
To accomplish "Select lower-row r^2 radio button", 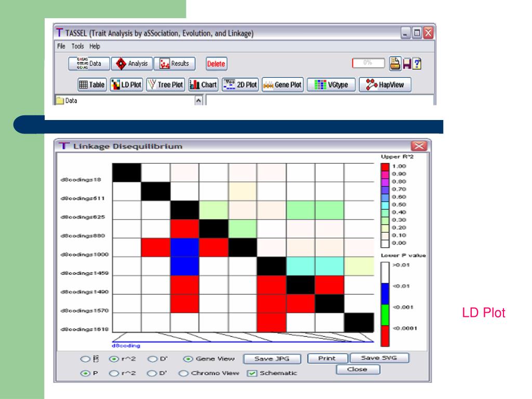I will (x=114, y=373).
